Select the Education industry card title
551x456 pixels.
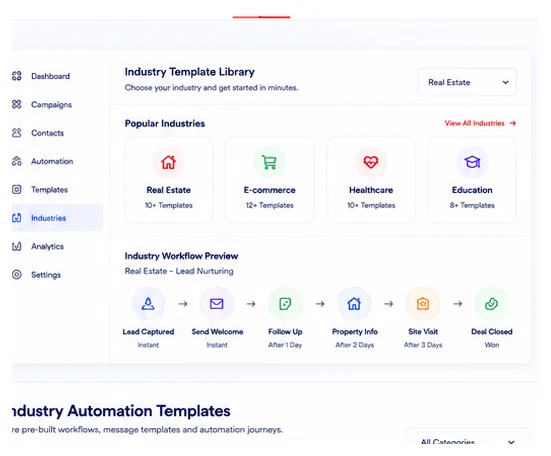472,190
